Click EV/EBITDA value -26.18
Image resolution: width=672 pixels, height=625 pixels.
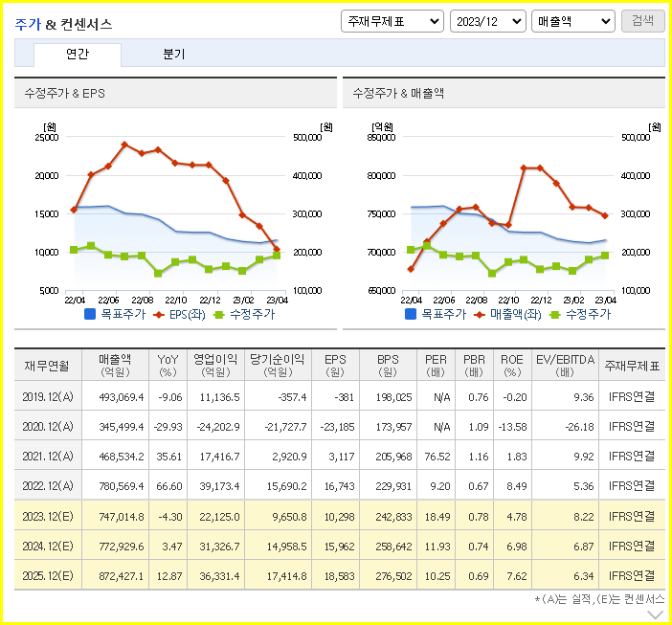579,427
